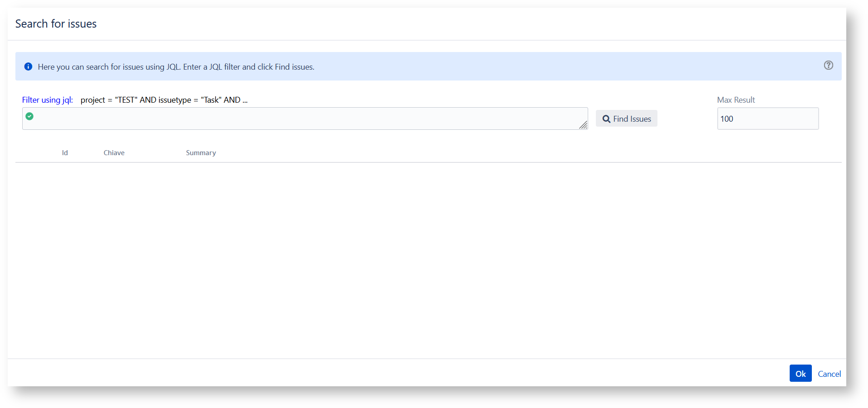This screenshot has height=408, width=868.
Task: Click the Max Result label
Action: [736, 100]
